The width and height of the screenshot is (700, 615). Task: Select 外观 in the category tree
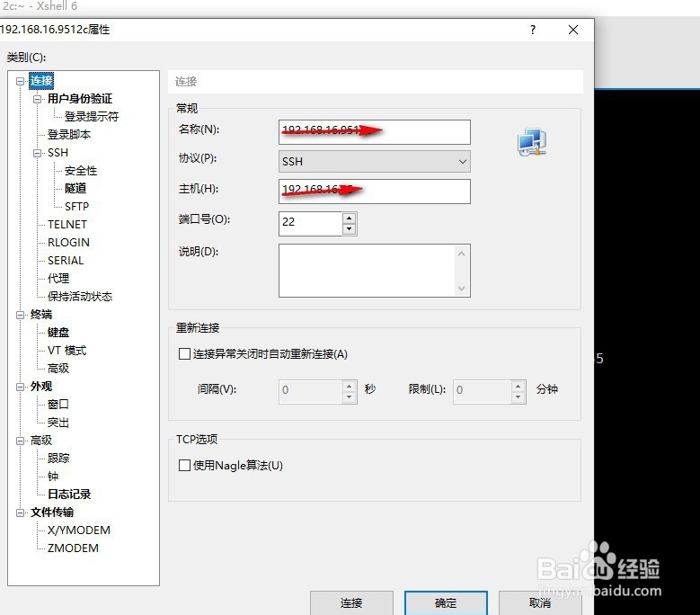41,387
